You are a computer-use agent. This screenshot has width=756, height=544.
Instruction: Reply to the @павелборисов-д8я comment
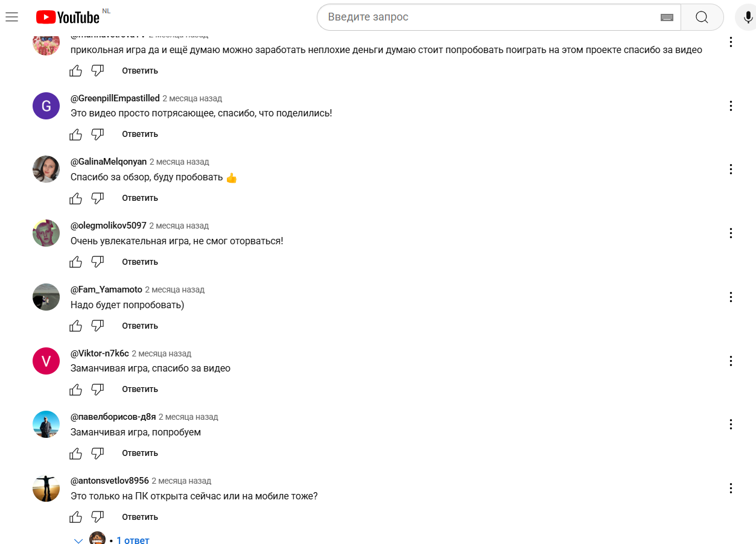(x=140, y=453)
